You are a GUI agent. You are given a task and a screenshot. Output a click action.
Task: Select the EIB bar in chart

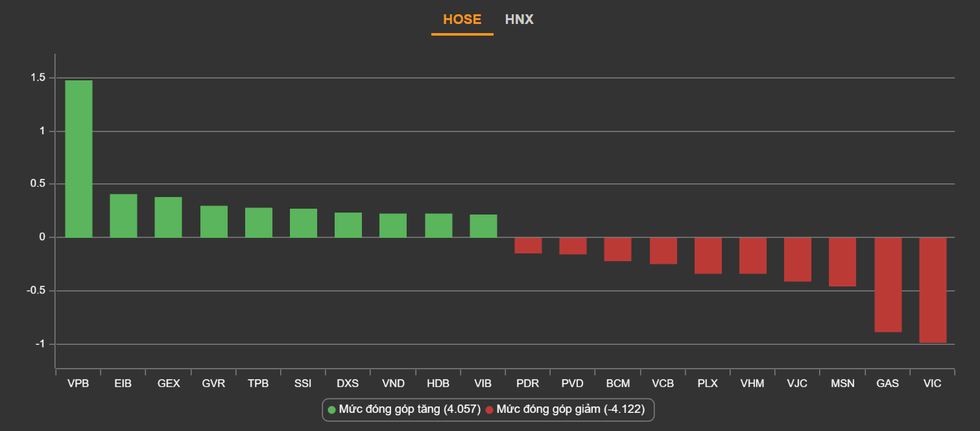coord(123,216)
